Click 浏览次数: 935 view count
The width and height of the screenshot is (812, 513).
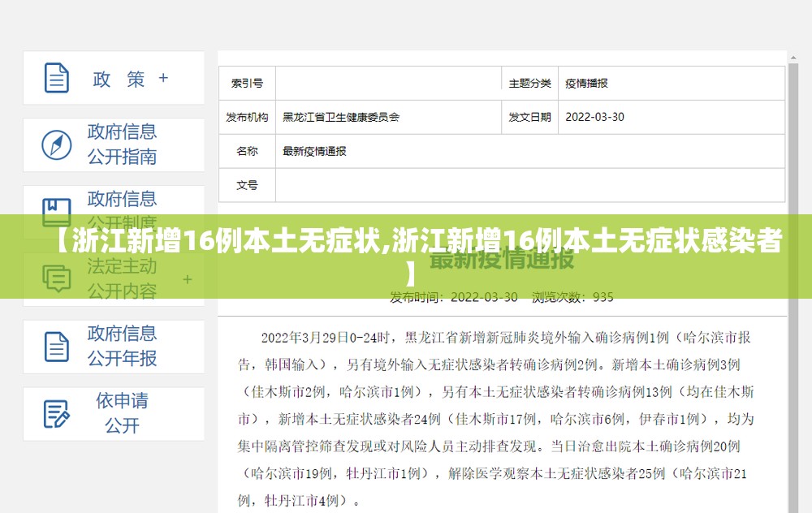[x=572, y=297]
